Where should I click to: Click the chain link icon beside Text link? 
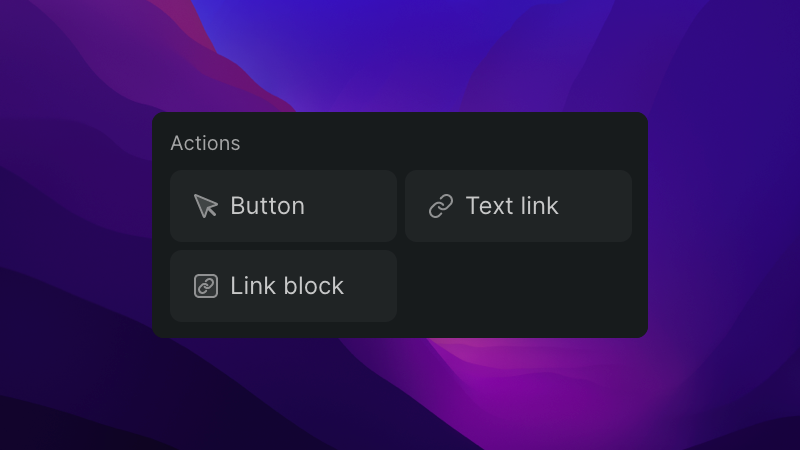[x=441, y=206]
